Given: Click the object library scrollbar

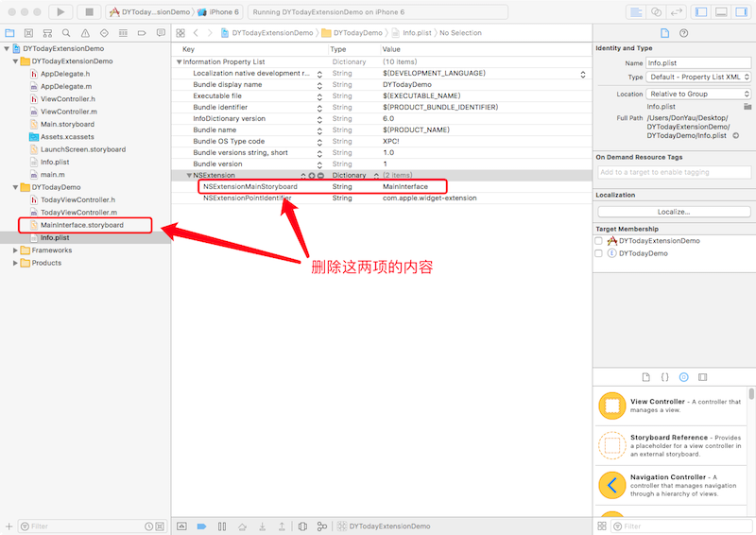Looking at the screenshot, I should [x=751, y=393].
